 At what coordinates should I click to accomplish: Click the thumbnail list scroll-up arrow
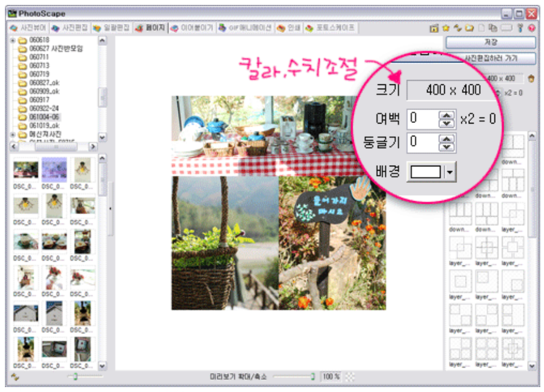[x=102, y=158]
